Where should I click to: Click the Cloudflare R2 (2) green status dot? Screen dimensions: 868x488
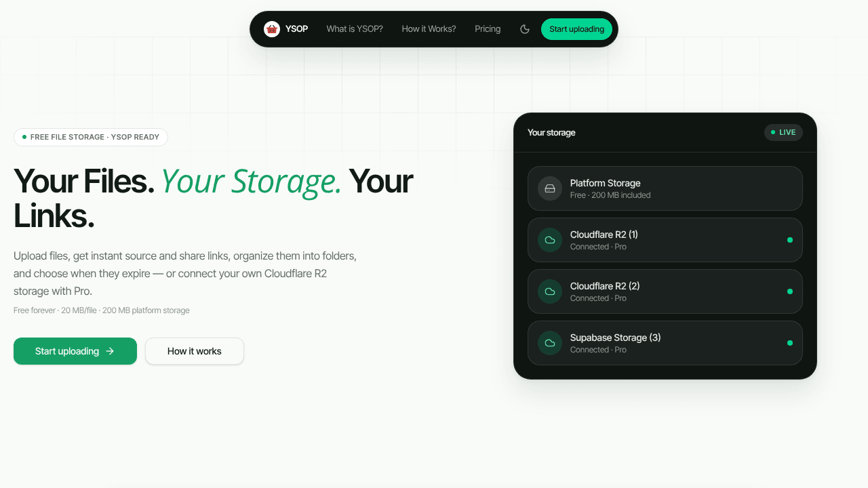click(790, 291)
